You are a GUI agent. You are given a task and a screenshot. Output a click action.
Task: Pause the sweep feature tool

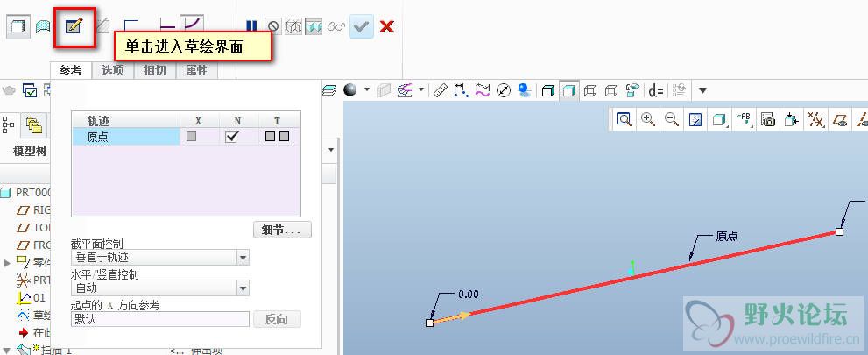251,26
